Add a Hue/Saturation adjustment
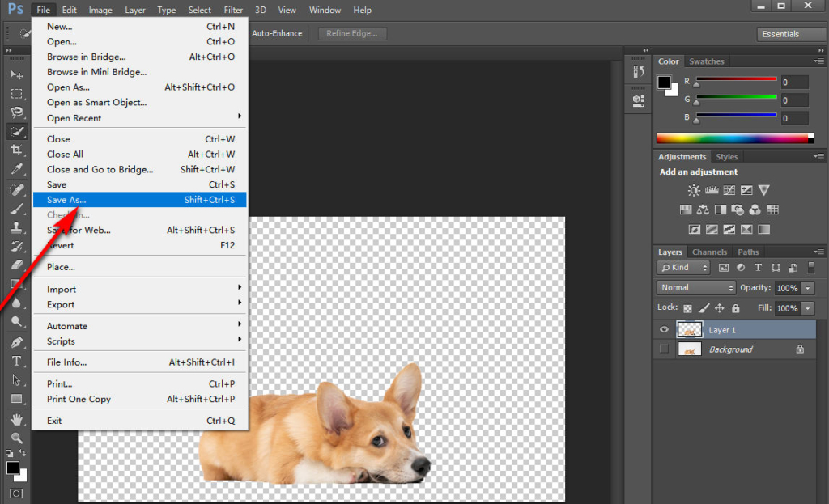Image resolution: width=829 pixels, height=504 pixels. (687, 210)
